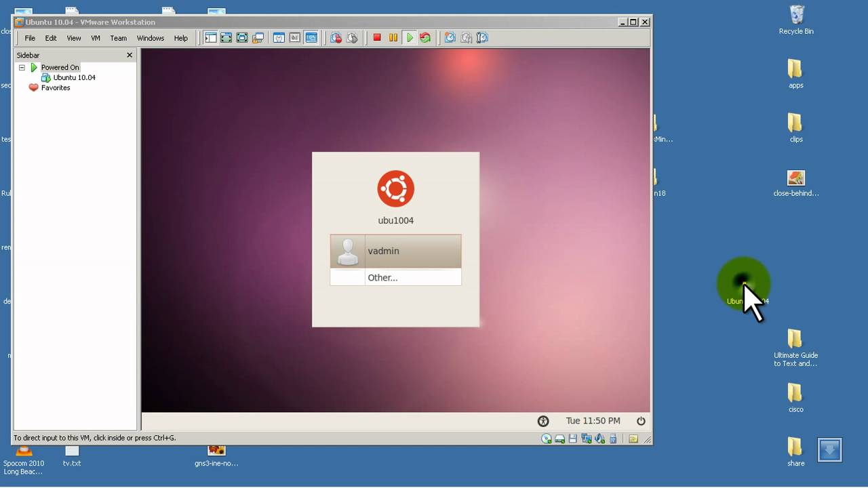Select Spocom 2010 Long Beach desktop icon

(x=24, y=460)
